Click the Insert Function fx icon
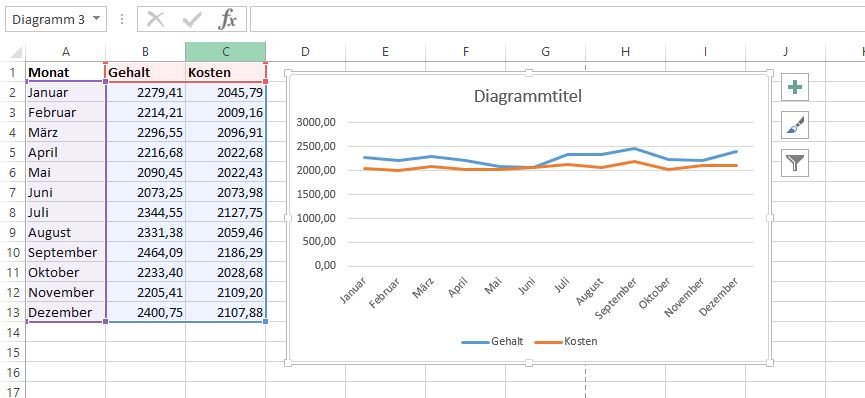This screenshot has width=865, height=398. (227, 19)
